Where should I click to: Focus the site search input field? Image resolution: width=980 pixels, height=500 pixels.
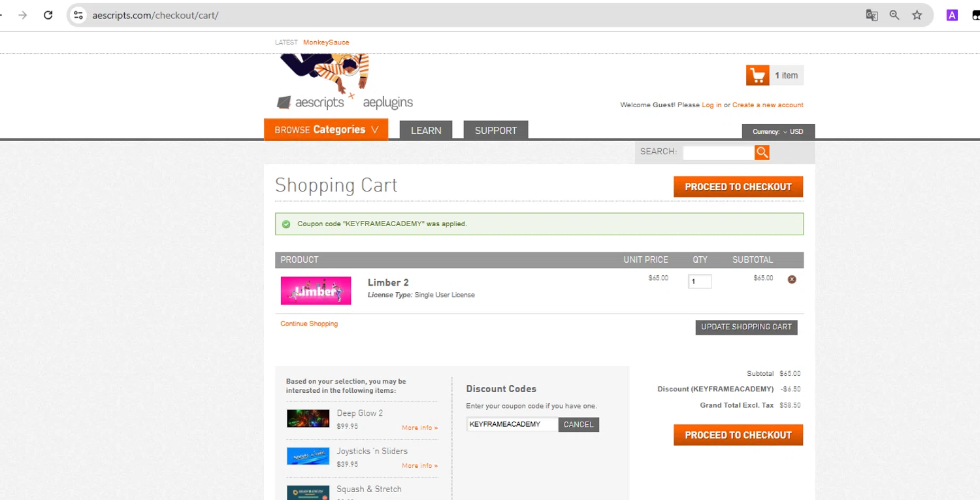(719, 152)
